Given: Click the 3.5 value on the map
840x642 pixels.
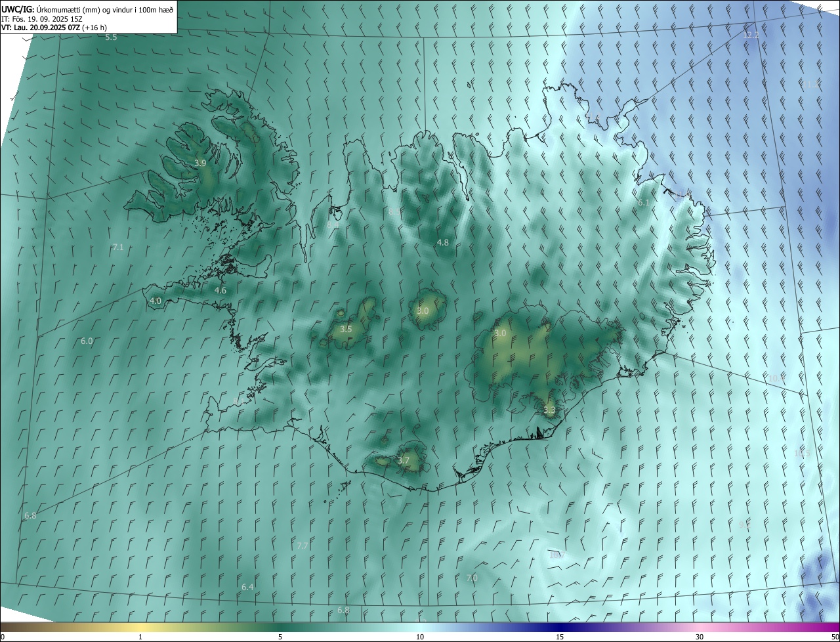Looking at the screenshot, I should (346, 329).
